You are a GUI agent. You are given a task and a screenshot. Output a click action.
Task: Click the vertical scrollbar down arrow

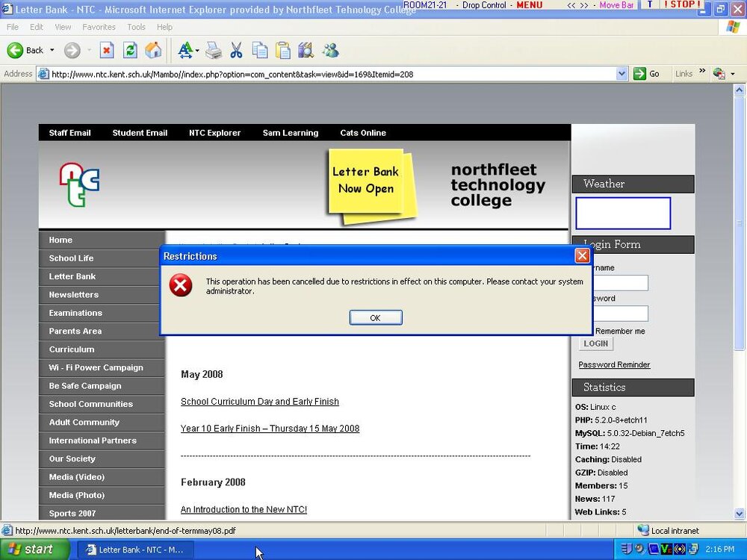(x=740, y=514)
